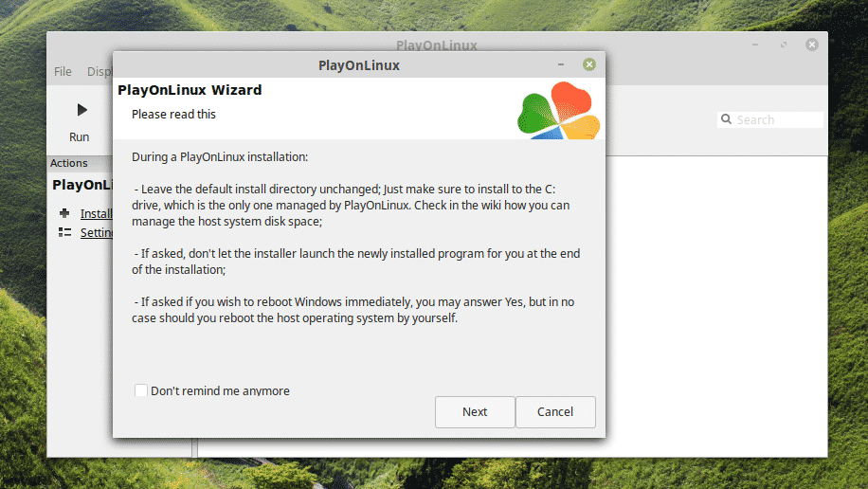Click the plus icon beside Install

coord(64,213)
